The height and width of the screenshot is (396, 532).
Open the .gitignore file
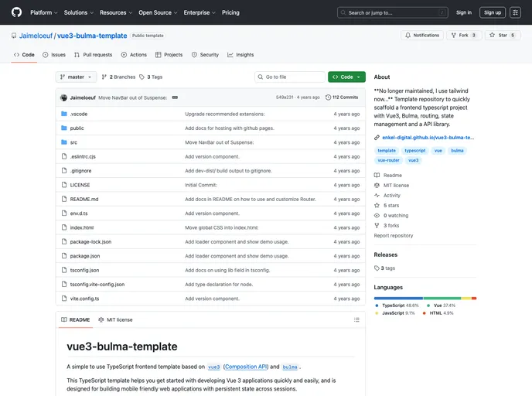click(x=80, y=171)
